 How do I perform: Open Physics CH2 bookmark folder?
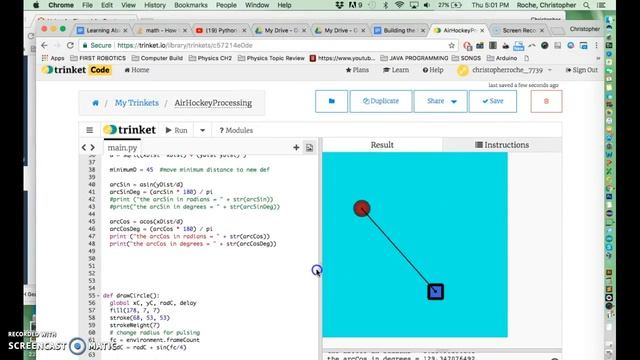click(210, 58)
